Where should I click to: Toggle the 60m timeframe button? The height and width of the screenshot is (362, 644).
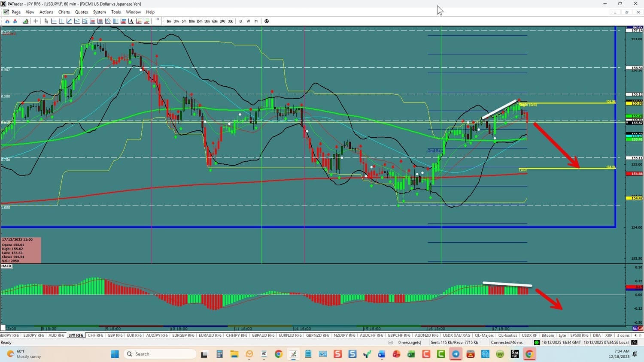[215, 21]
